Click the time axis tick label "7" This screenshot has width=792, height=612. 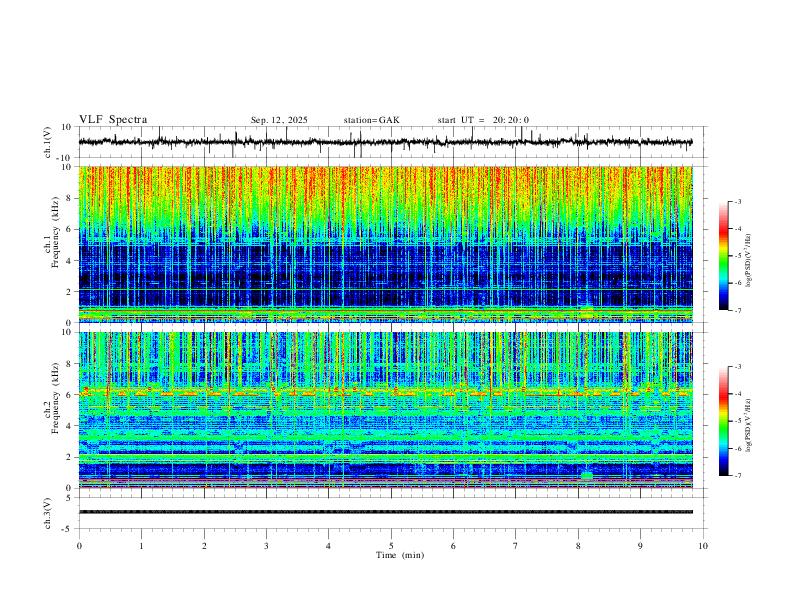pos(516,546)
